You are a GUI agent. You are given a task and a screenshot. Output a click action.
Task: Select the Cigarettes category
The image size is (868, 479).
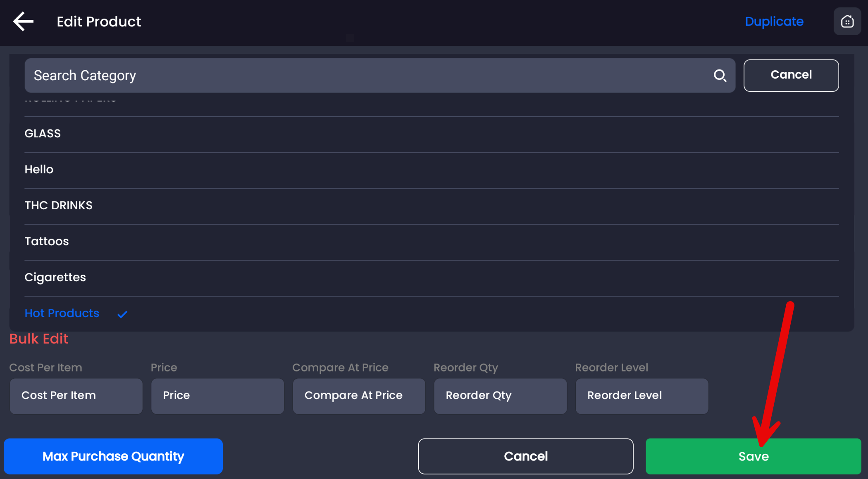point(55,278)
